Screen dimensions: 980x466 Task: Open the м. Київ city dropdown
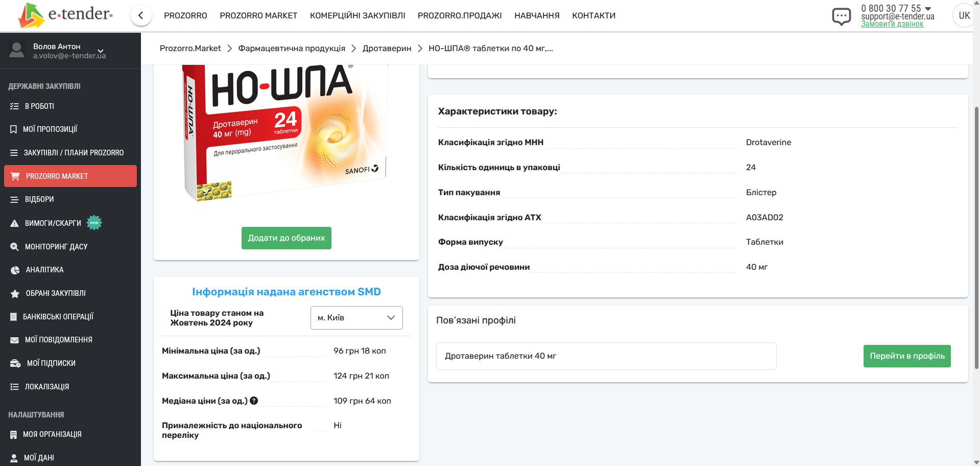(x=356, y=318)
